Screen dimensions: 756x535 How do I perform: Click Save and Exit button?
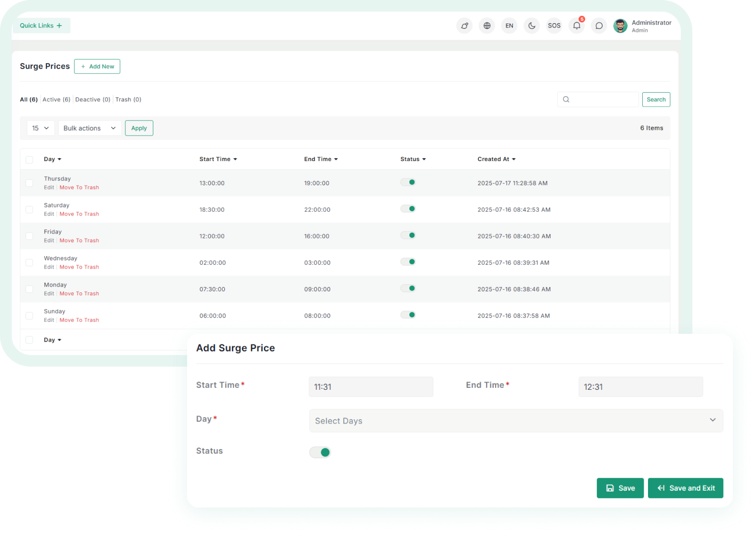click(x=685, y=488)
